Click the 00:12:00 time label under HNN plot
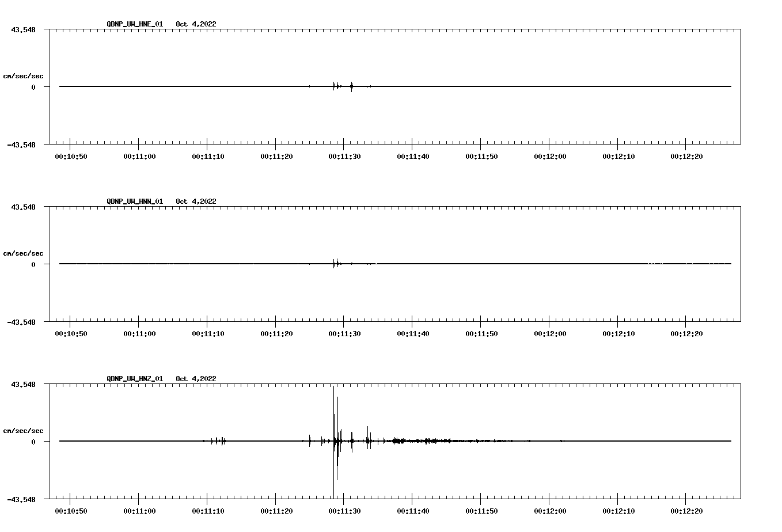 click(551, 334)
